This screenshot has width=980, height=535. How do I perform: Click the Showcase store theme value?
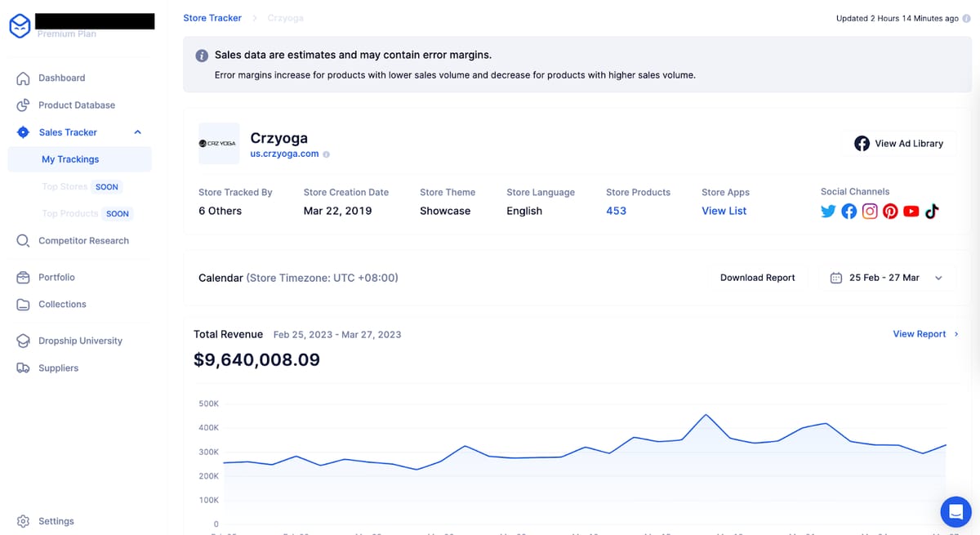tap(445, 211)
